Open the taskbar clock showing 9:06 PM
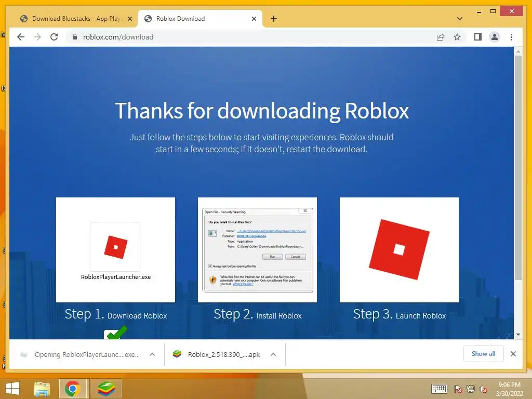 509,389
